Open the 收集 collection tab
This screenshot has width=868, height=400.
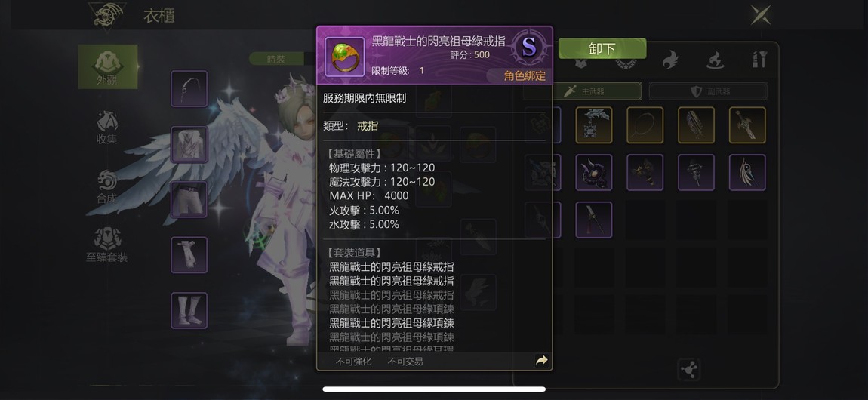click(x=107, y=128)
